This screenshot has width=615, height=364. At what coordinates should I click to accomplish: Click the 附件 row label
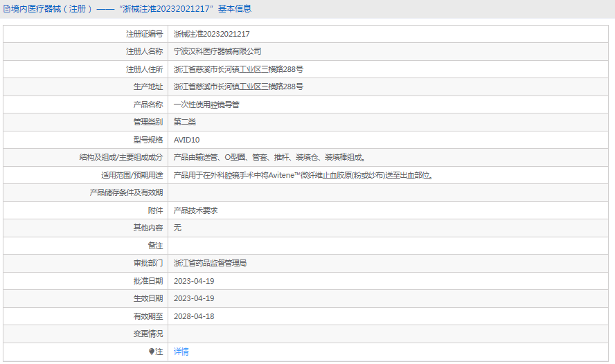pos(155,210)
